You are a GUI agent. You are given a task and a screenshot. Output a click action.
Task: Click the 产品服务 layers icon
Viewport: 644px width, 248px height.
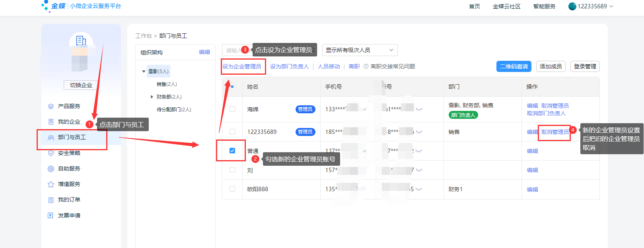[51, 106]
